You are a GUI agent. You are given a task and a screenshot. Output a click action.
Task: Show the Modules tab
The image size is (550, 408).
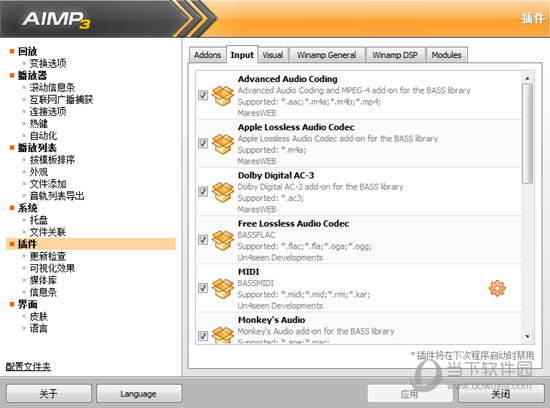(446, 55)
